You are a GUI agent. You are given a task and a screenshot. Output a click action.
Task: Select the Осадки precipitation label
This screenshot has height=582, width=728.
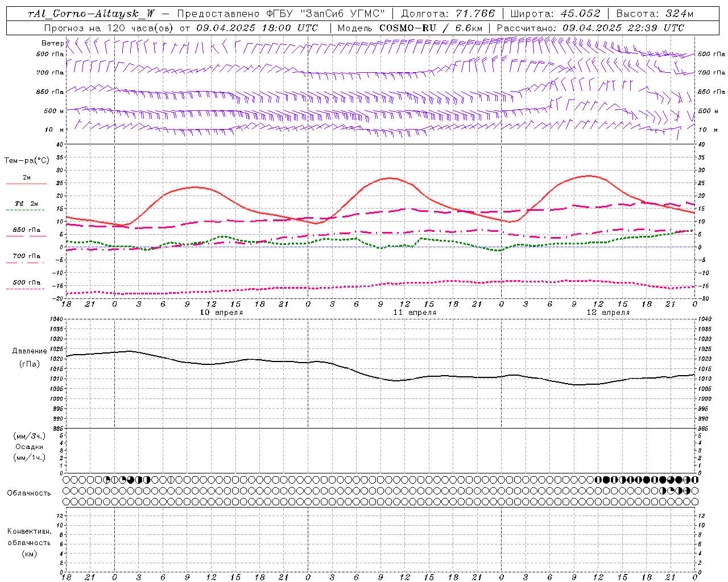[30, 447]
